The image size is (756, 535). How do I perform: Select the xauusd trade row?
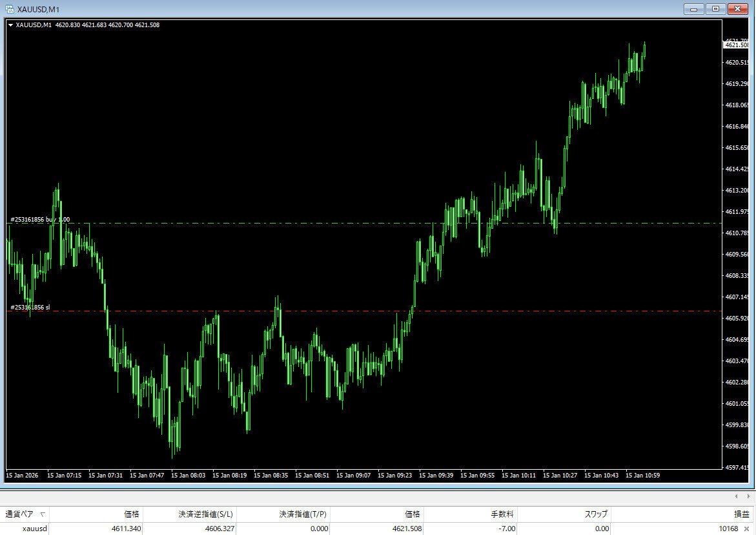(36, 528)
